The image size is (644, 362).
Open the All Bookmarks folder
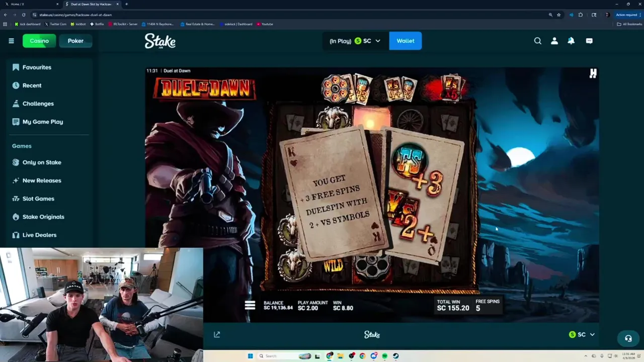pyautogui.click(x=630, y=24)
